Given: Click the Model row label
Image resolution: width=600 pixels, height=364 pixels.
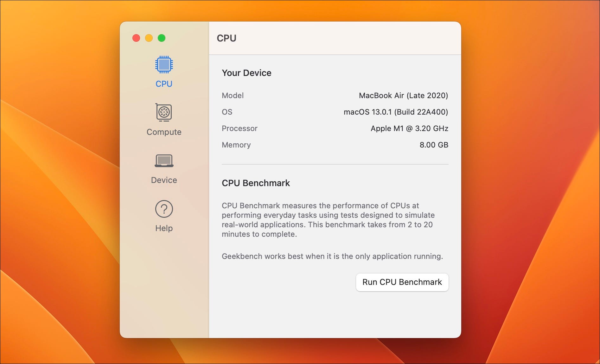Looking at the screenshot, I should 233,96.
